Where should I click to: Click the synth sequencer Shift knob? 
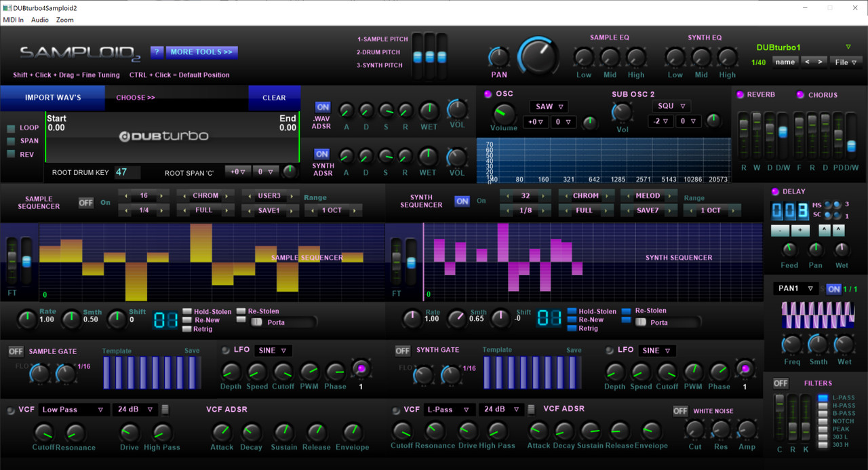(501, 318)
